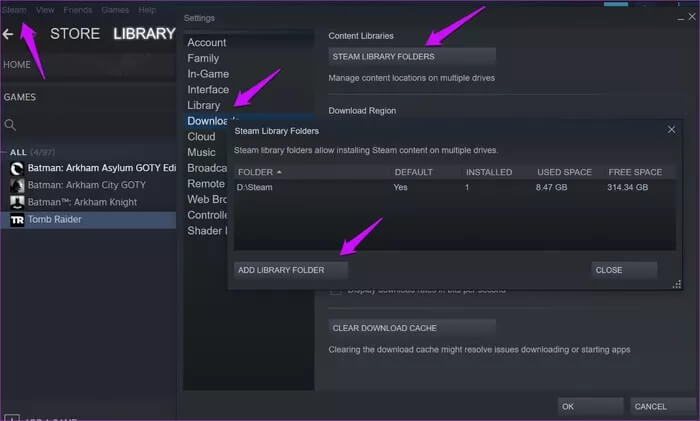Click the 314.34 GB free space value

coord(627,188)
